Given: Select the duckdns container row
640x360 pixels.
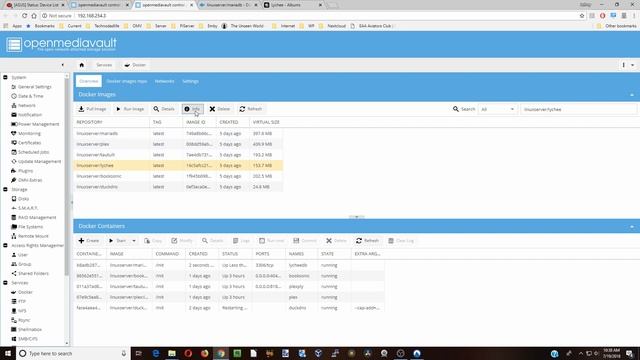Looking at the screenshot, I should 229,308.
